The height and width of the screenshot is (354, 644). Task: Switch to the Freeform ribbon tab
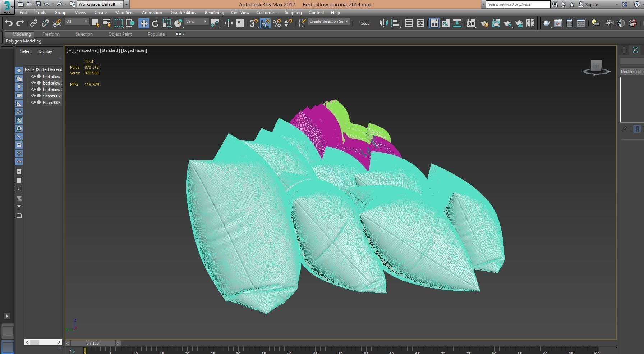[x=51, y=34]
